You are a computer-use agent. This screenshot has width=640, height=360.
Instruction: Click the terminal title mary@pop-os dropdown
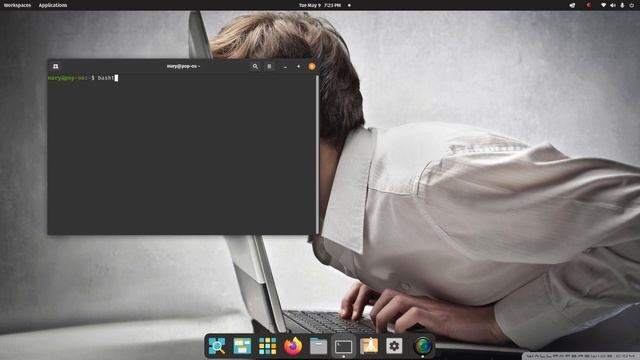coord(183,66)
